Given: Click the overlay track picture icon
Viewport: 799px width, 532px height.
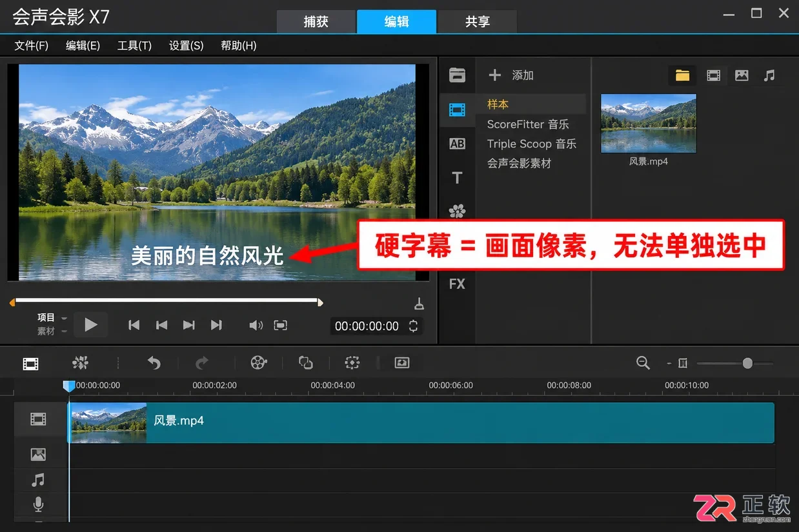Looking at the screenshot, I should point(38,455).
